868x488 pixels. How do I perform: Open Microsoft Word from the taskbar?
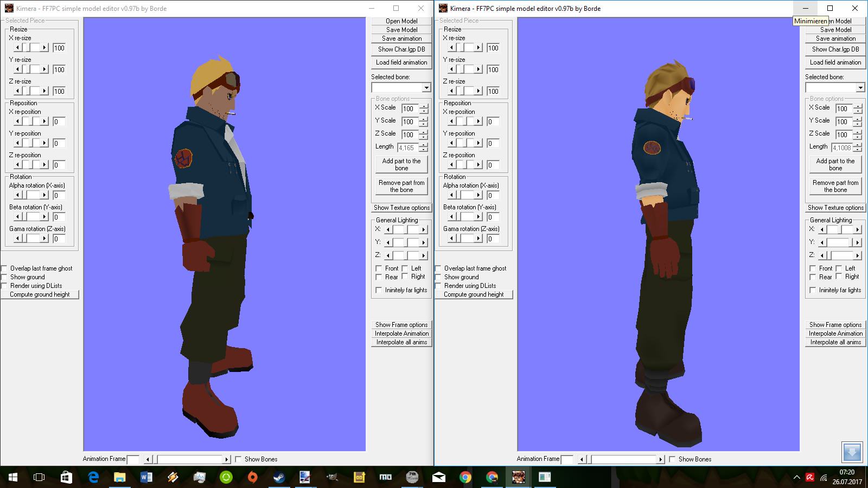pos(146,477)
